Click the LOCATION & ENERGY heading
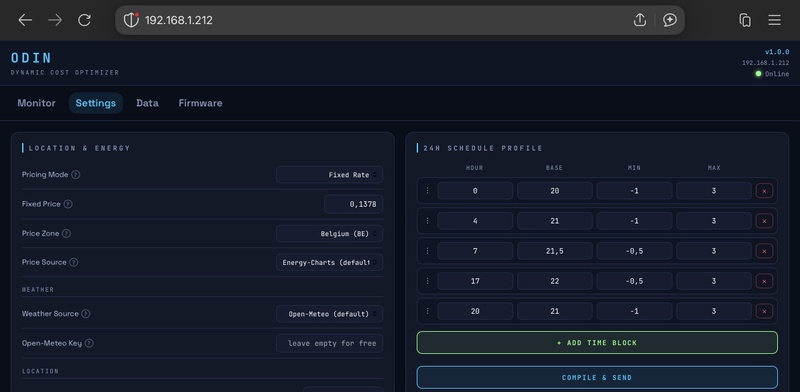This screenshot has width=800, height=392. (x=79, y=149)
